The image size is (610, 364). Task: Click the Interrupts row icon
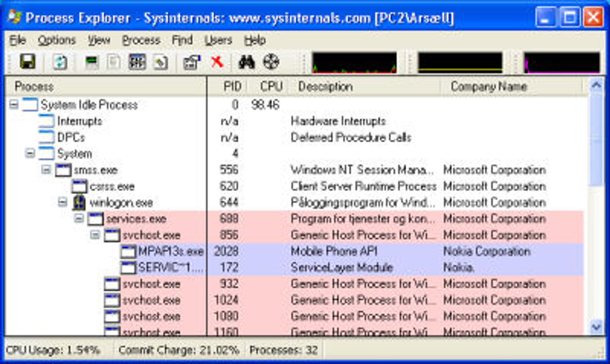[x=47, y=121]
